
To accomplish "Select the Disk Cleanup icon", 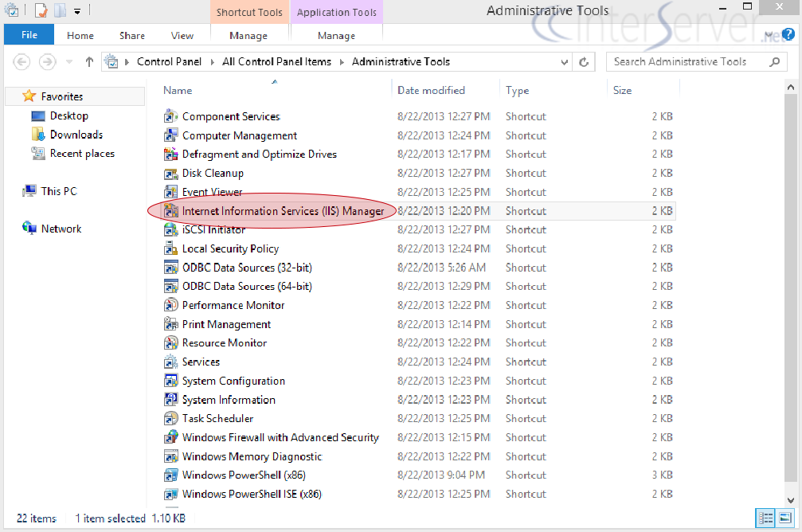I will point(170,174).
